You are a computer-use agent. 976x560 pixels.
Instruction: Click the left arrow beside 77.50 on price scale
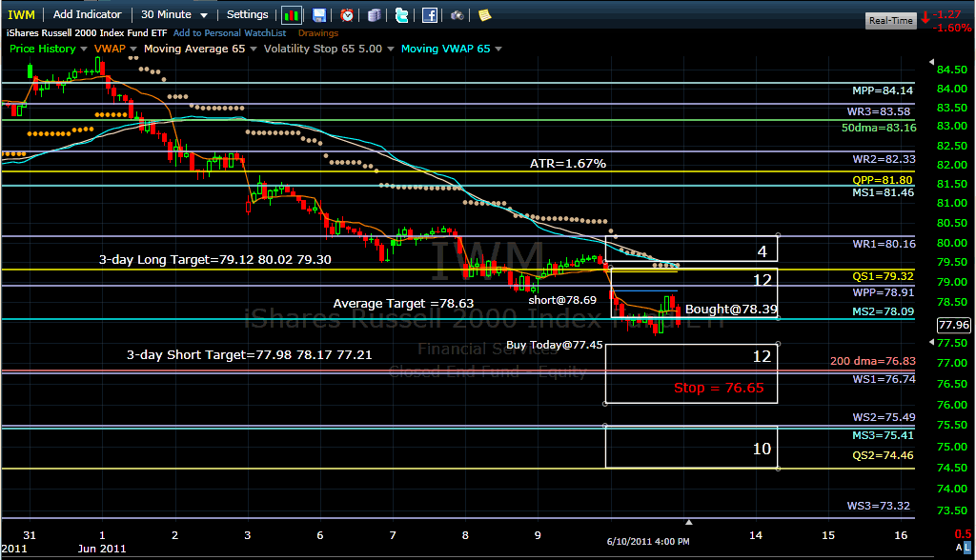(931, 342)
